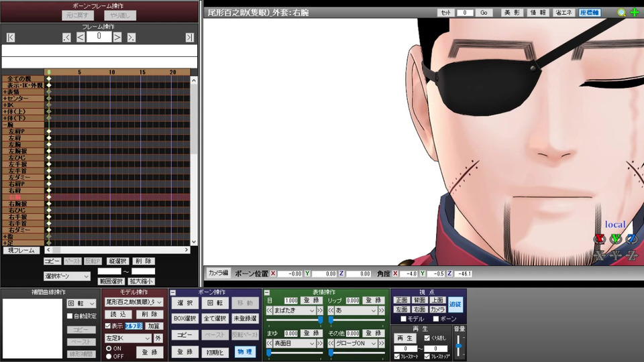
Task: Go to next keyframe with >. icon
Action: point(131,38)
